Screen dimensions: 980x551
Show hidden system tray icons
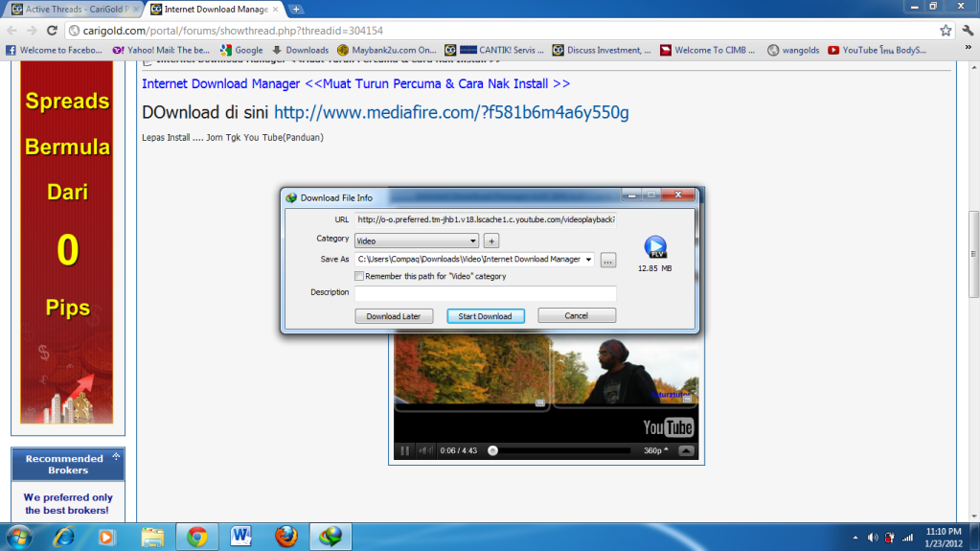855,538
